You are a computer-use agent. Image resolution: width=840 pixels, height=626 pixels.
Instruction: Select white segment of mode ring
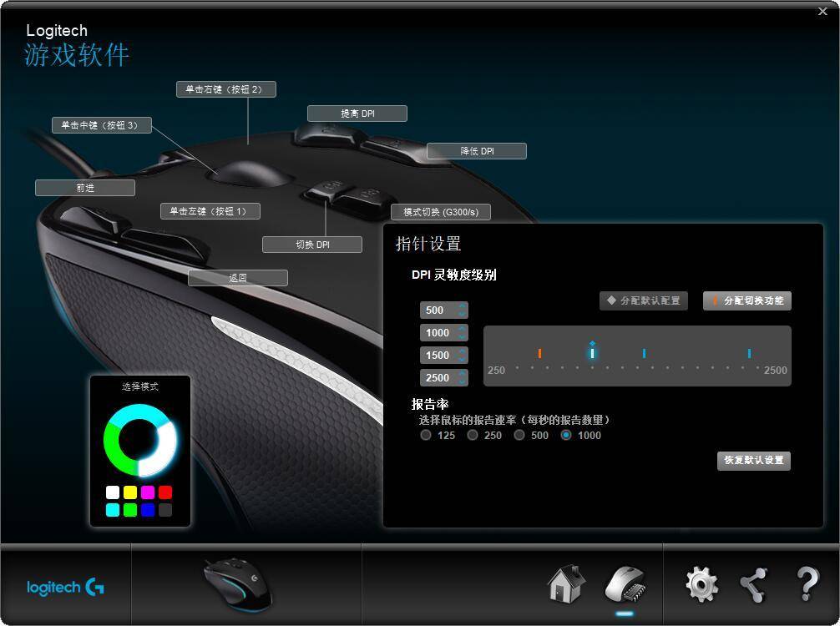[x=164, y=452]
